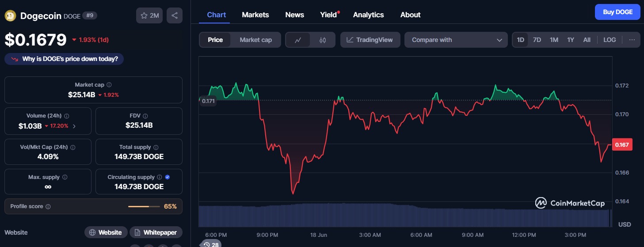Click the 18 Jun date label on axis
This screenshot has width=644, height=247.
click(x=319, y=235)
